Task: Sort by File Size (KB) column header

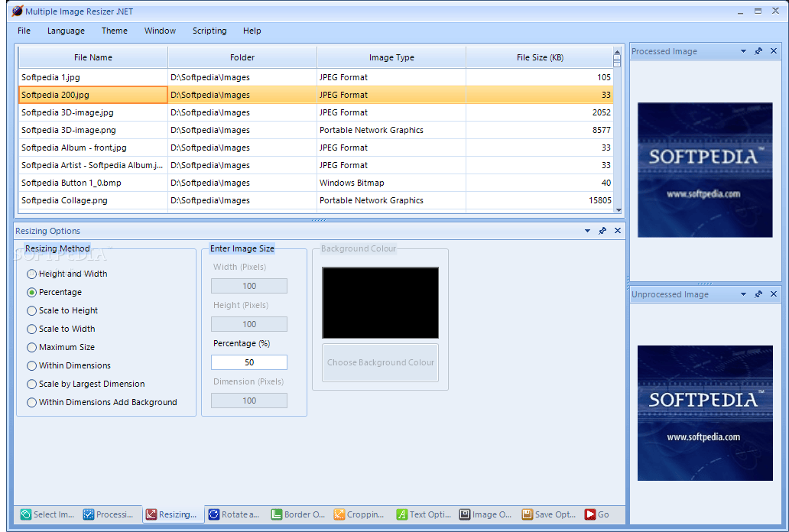Action: [540, 57]
